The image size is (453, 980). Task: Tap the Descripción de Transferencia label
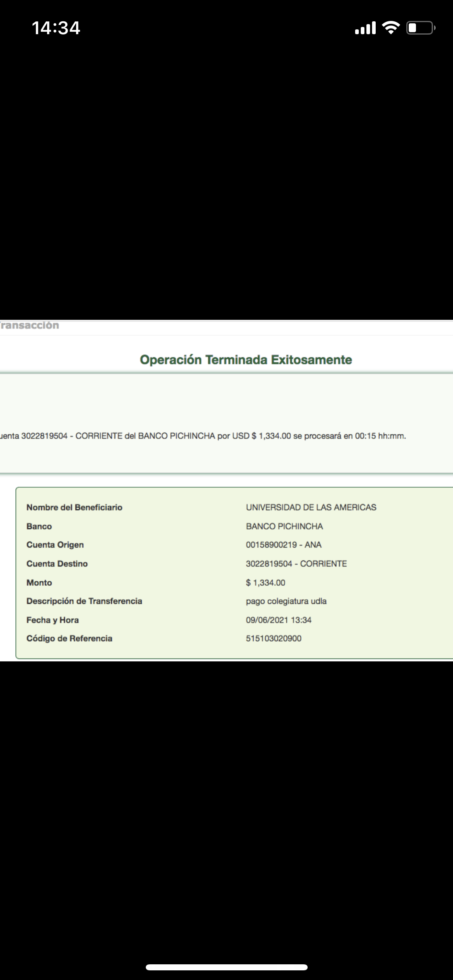pos(84,601)
